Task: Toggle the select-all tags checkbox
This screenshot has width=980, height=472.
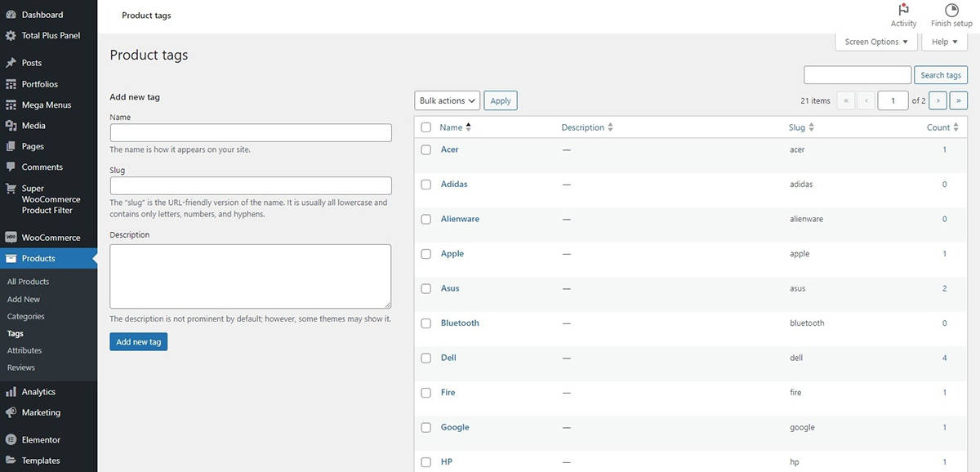Action: coord(425,127)
